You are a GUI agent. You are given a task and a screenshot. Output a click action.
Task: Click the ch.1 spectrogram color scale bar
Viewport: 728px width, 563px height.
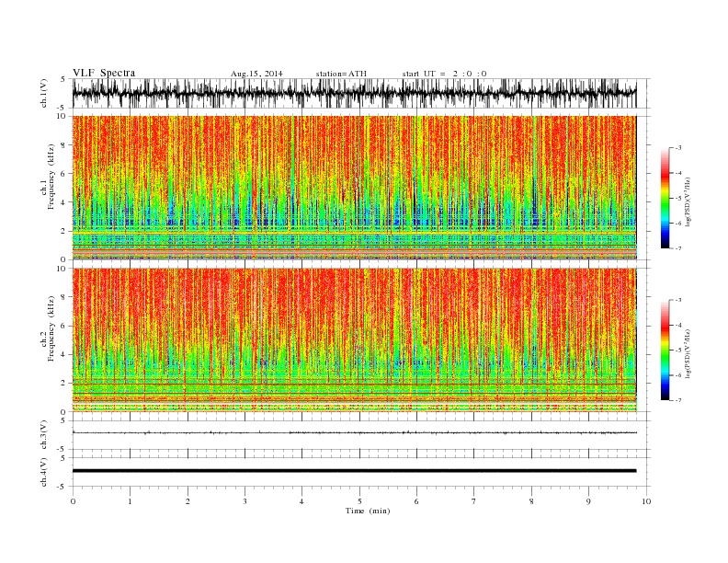pyautogui.click(x=665, y=198)
